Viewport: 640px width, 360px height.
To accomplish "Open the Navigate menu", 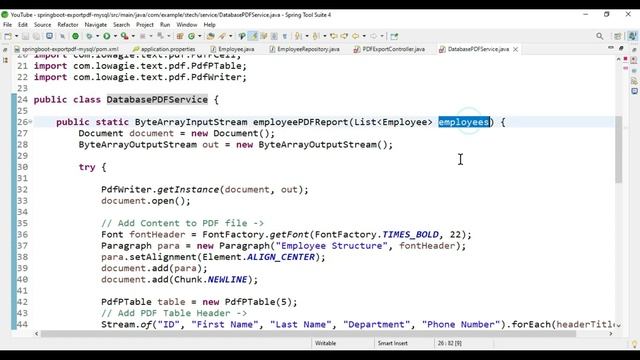I will (96, 25).
